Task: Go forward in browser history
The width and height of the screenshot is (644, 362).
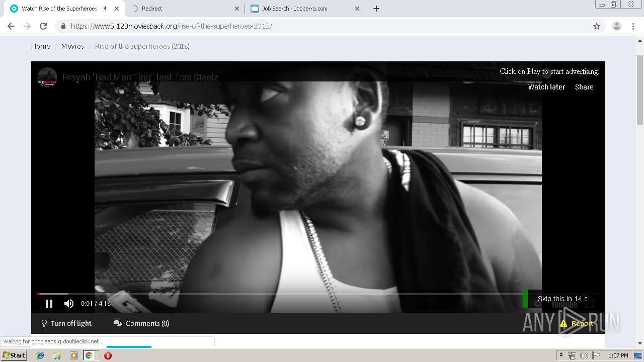Action: click(x=27, y=26)
